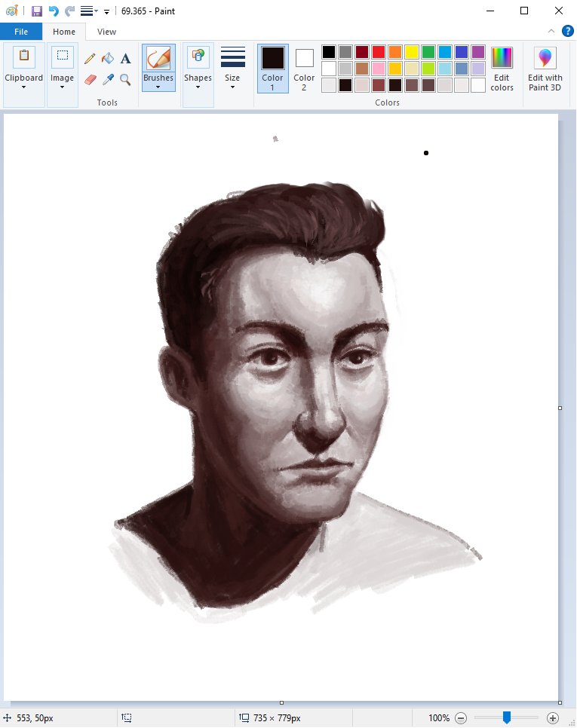Viewport: 577px width, 728px height.
Task: Open the File menu
Action: [21, 32]
